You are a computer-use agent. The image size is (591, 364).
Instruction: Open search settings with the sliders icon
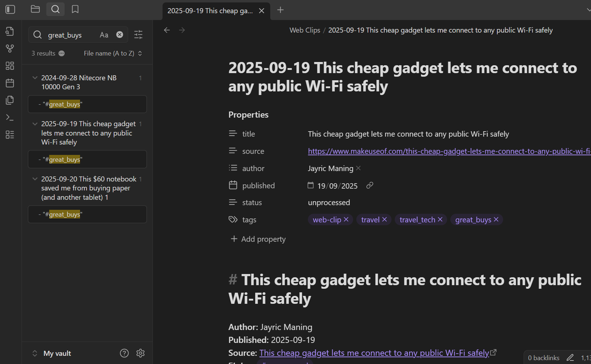click(x=138, y=35)
